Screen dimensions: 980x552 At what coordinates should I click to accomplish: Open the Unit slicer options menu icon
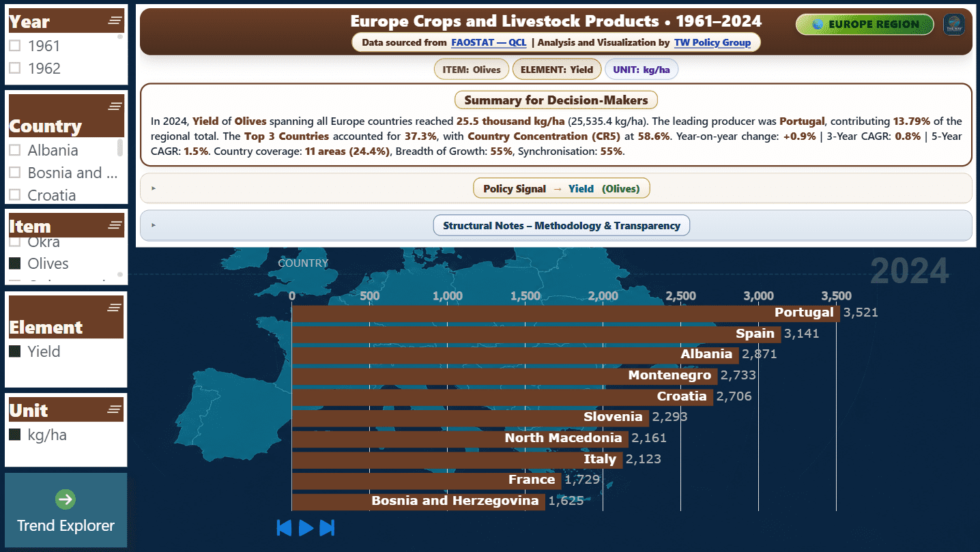pos(115,409)
